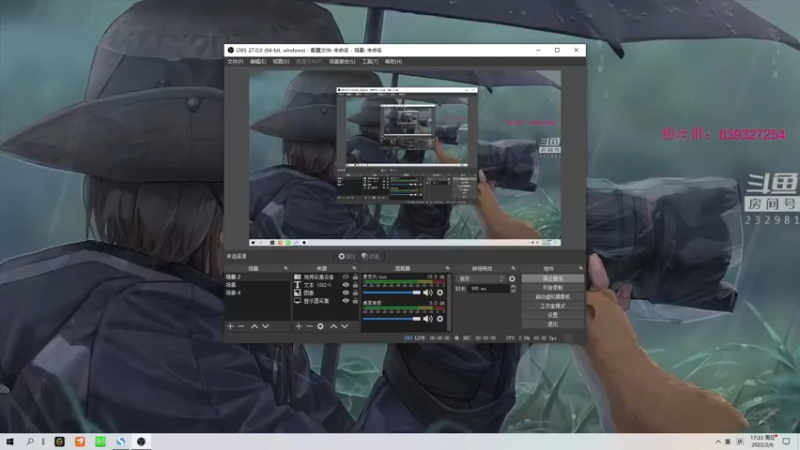Open the View (V) menu in OBS

click(x=281, y=62)
